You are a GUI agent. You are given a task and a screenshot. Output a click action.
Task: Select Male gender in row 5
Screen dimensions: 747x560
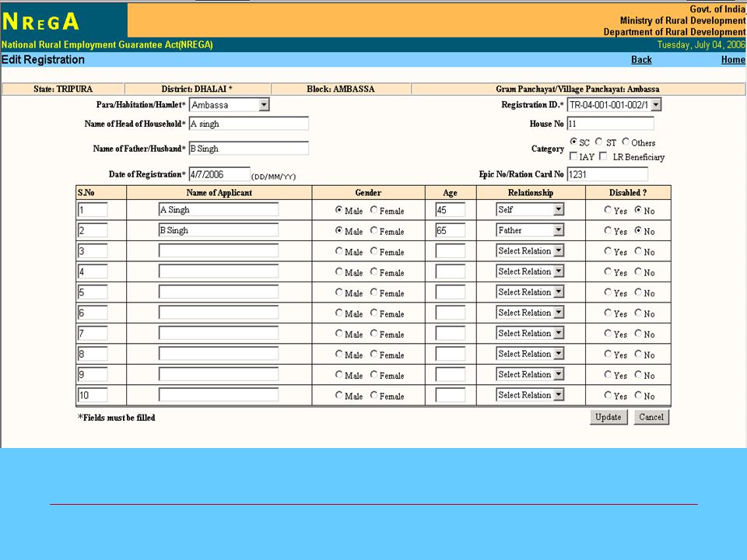click(x=338, y=292)
